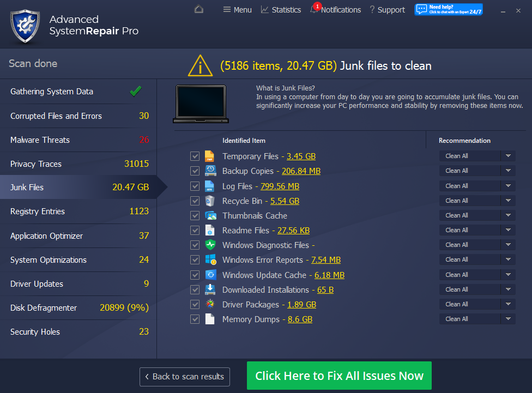Click the Recycle Bin item icon
Screen dimensions: 532x393
click(210, 201)
